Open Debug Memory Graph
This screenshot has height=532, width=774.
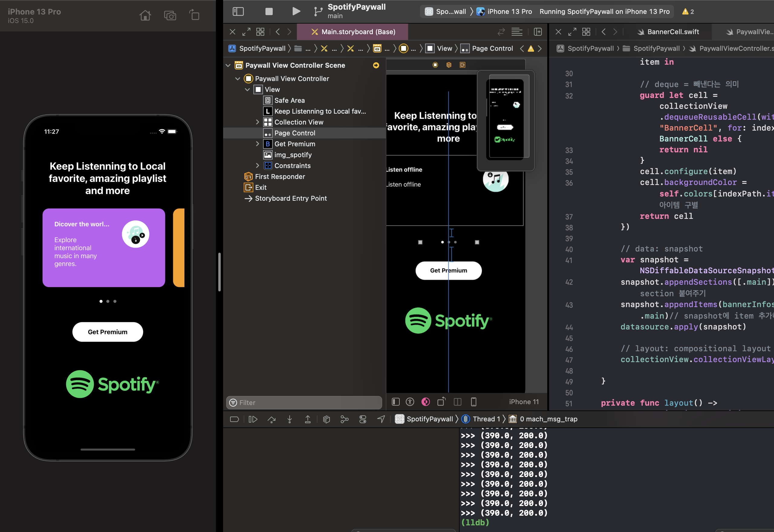(344, 419)
